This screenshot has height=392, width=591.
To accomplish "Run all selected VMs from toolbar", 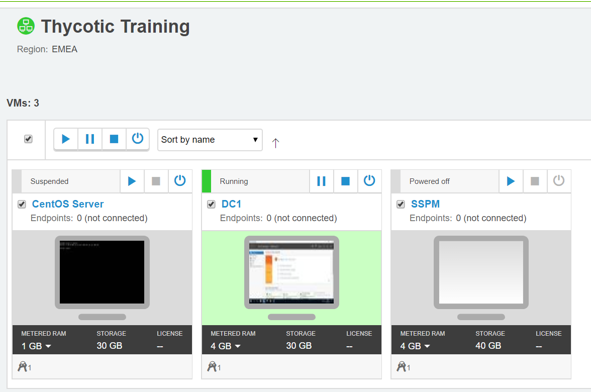I will (x=66, y=139).
